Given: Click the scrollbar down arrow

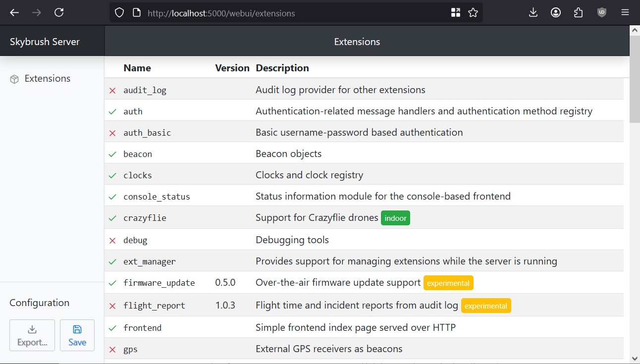Looking at the screenshot, I should point(635,358).
